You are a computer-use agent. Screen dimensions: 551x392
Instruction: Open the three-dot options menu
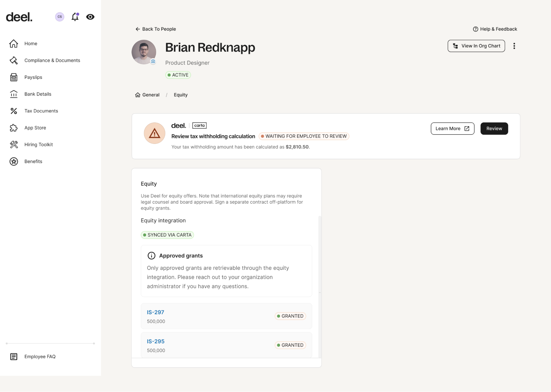click(x=514, y=46)
